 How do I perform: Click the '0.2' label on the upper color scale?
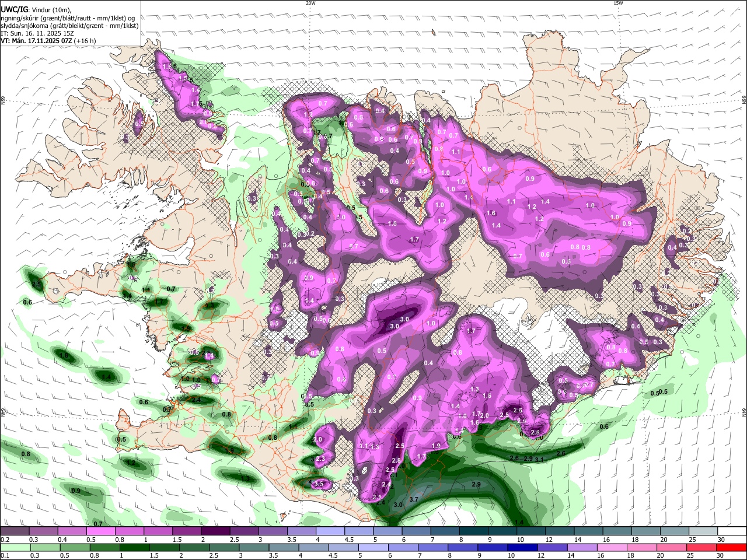(x=5, y=540)
